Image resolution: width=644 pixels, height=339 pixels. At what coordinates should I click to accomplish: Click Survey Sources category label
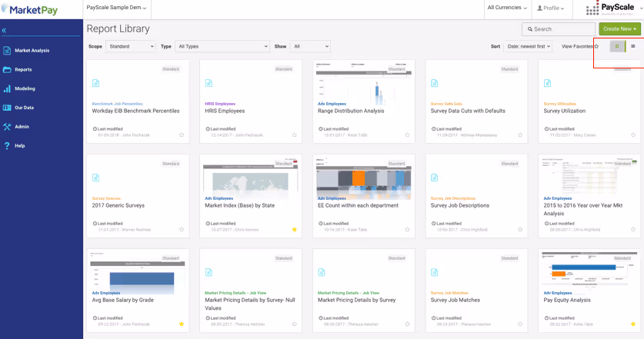pos(106,198)
